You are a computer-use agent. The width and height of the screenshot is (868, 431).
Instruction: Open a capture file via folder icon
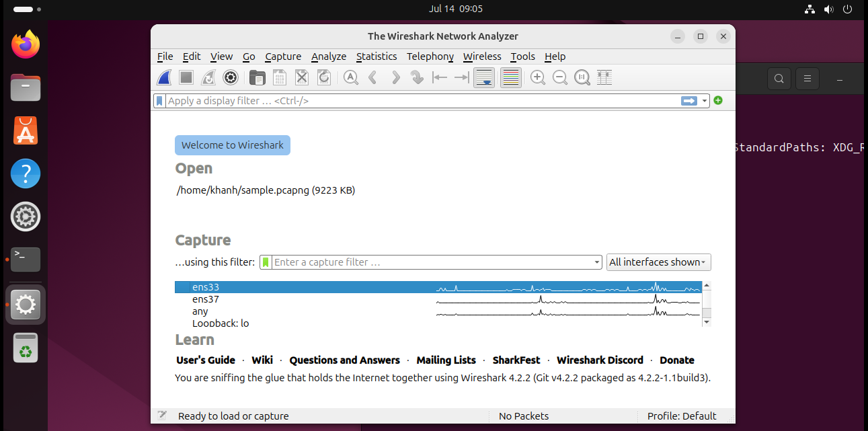pyautogui.click(x=257, y=78)
